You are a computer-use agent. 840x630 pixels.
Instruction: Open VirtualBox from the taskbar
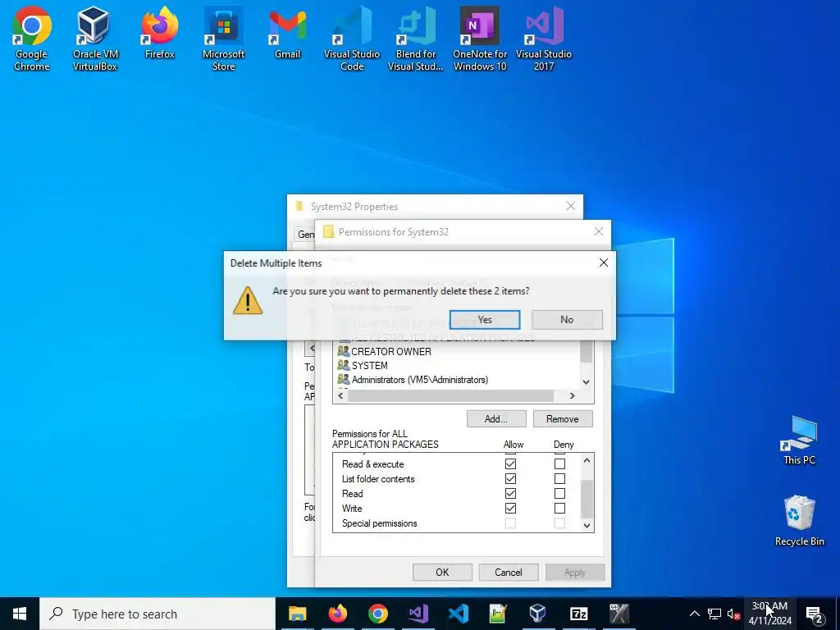[x=538, y=614]
